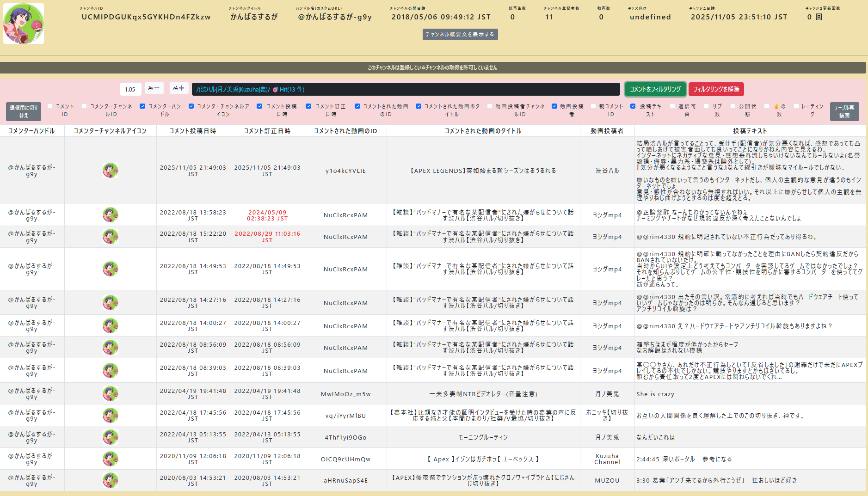Uncheck the コメンターハンドル column checkbox

click(142, 106)
